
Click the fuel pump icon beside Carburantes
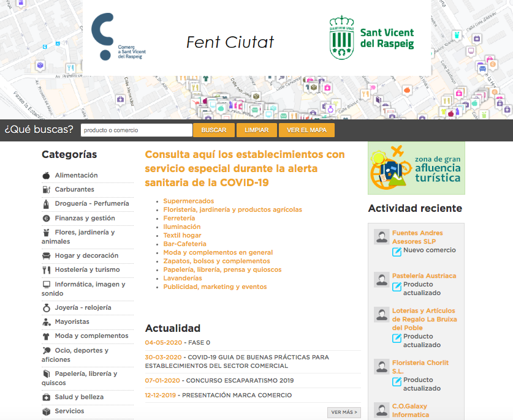point(46,190)
